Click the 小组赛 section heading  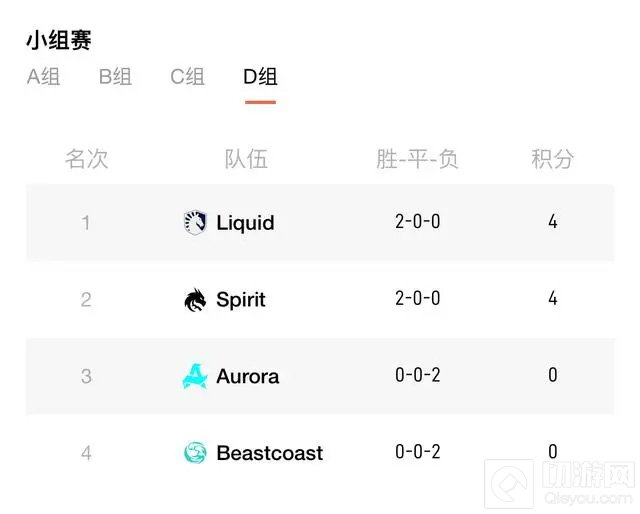pos(59,40)
